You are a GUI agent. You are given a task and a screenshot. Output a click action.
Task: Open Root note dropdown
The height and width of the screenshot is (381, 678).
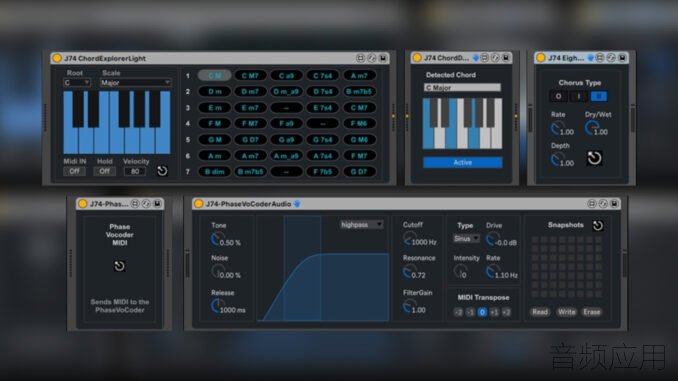coord(77,83)
